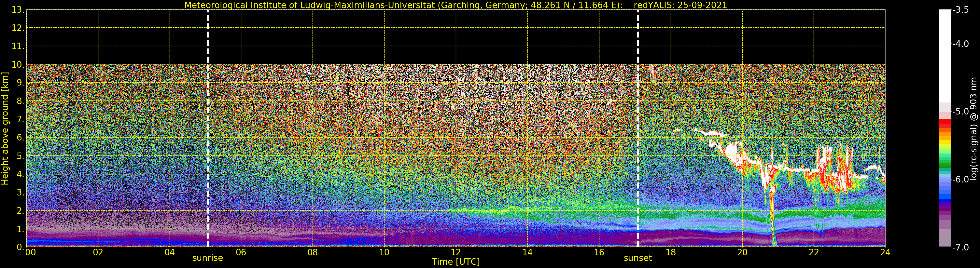The height and width of the screenshot is (268, 980).
Task: Click the height tick label '7.'
Action: click(21, 119)
